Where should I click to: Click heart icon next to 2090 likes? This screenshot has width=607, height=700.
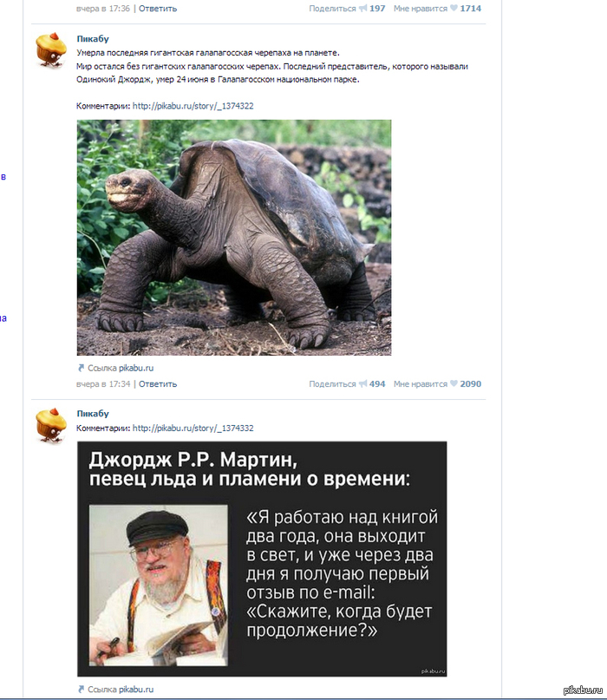click(454, 383)
